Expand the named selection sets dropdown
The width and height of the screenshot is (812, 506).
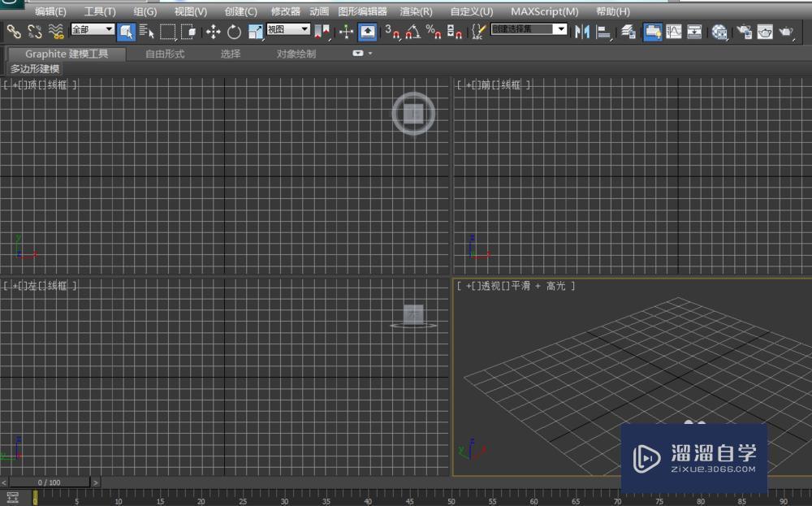click(x=561, y=29)
